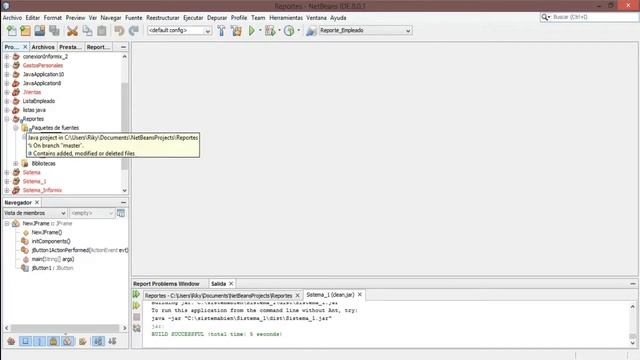Close the Navegador panel tab

[x=37, y=202]
